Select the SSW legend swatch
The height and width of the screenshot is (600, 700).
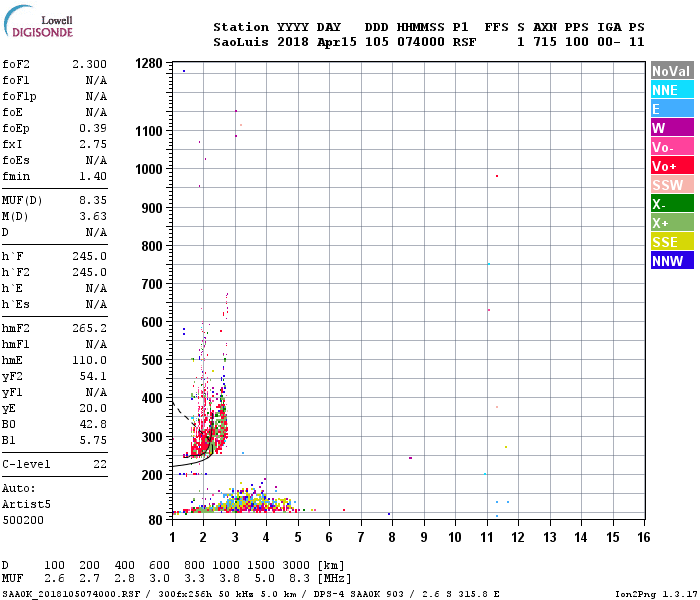(672, 185)
